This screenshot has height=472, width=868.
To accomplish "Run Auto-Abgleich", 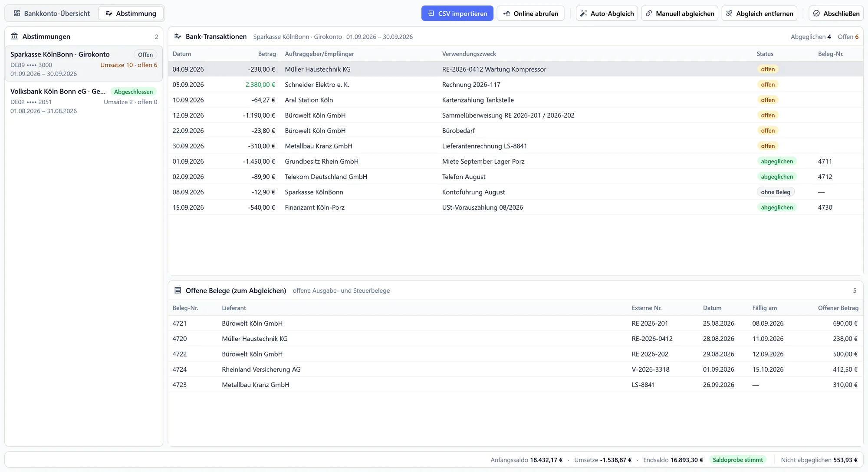I will pos(607,13).
